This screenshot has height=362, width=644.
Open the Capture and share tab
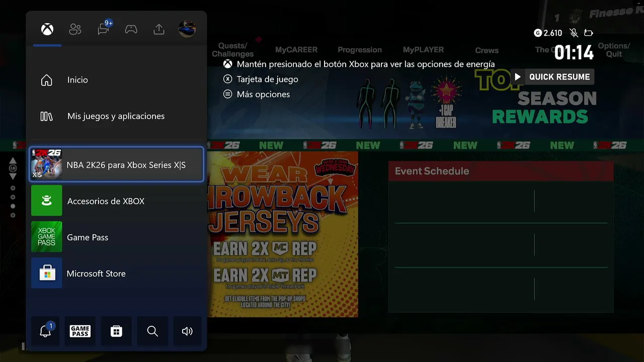pos(159,30)
